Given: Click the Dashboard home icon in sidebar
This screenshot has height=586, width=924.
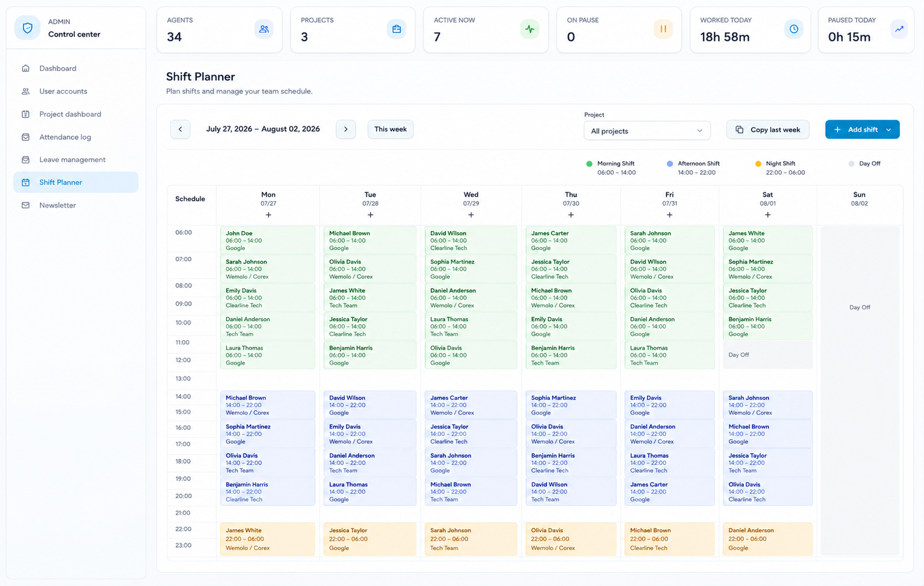Looking at the screenshot, I should point(25,68).
